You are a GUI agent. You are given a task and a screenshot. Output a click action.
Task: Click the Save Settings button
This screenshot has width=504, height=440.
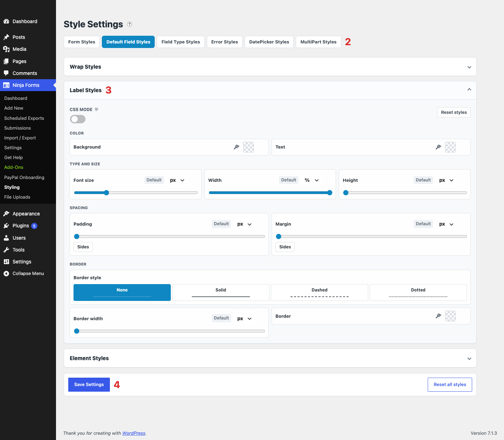(x=89, y=385)
